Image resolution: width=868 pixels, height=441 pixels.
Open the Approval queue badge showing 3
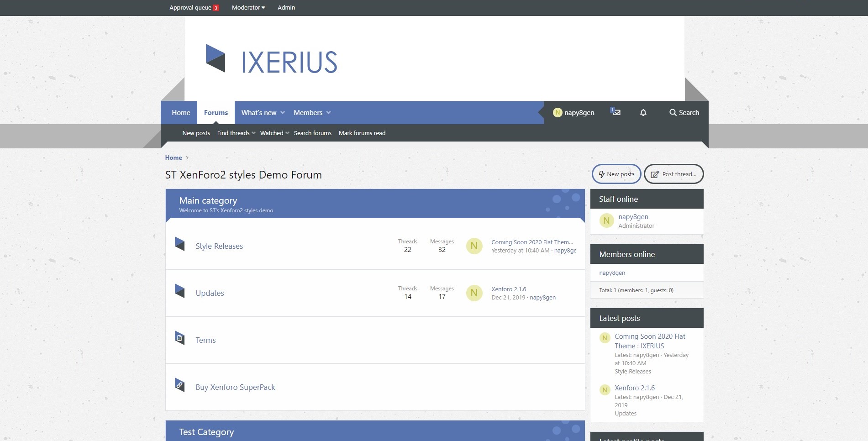[x=216, y=8]
